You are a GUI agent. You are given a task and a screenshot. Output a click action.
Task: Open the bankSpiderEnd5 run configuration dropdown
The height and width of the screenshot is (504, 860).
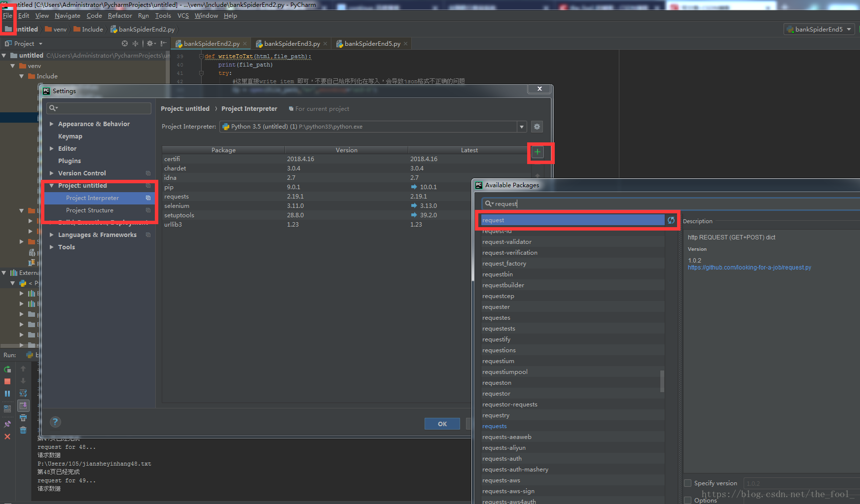tap(819, 29)
